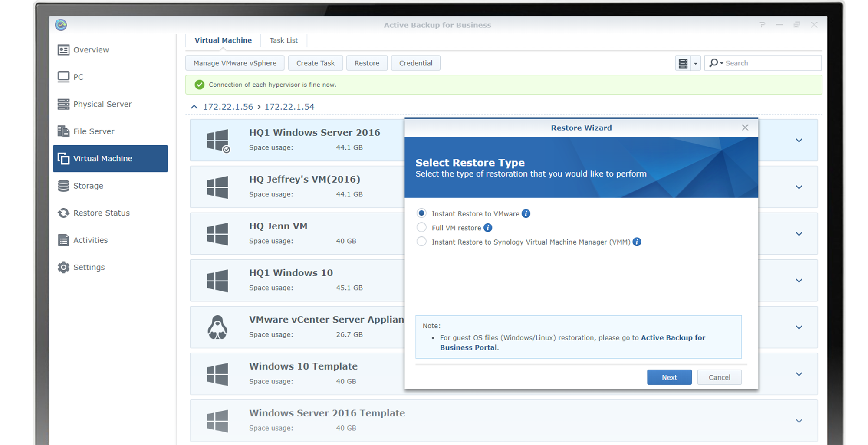This screenshot has width=868, height=445.
Task: Check Restore Status in the sidebar
Action: tap(101, 213)
